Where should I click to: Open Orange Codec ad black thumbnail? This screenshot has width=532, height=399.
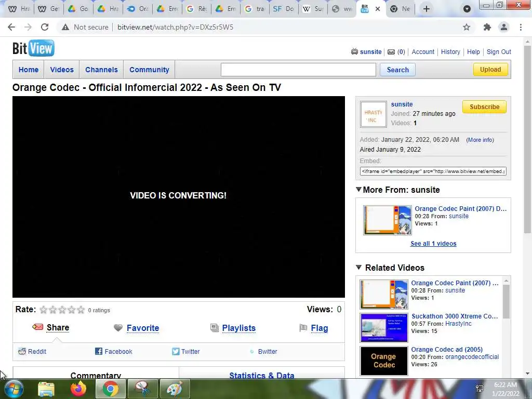(384, 361)
